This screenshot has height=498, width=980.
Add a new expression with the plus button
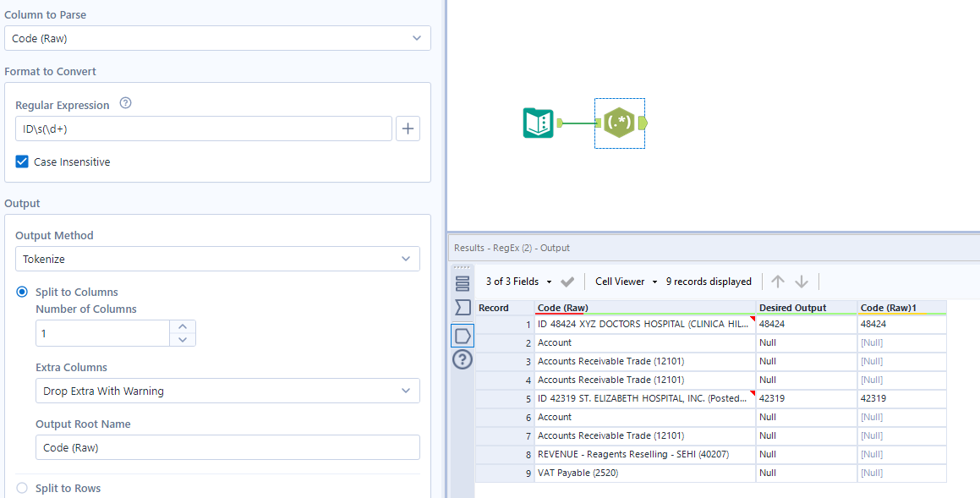pos(408,128)
